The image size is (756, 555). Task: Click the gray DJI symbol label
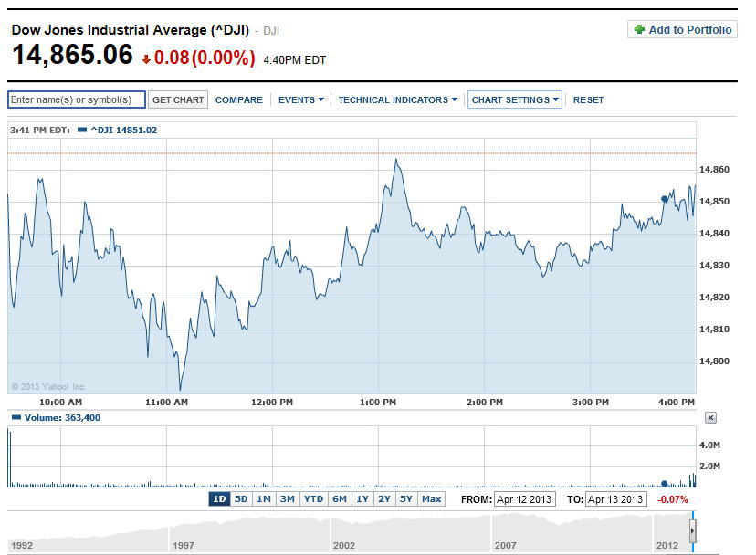271,31
